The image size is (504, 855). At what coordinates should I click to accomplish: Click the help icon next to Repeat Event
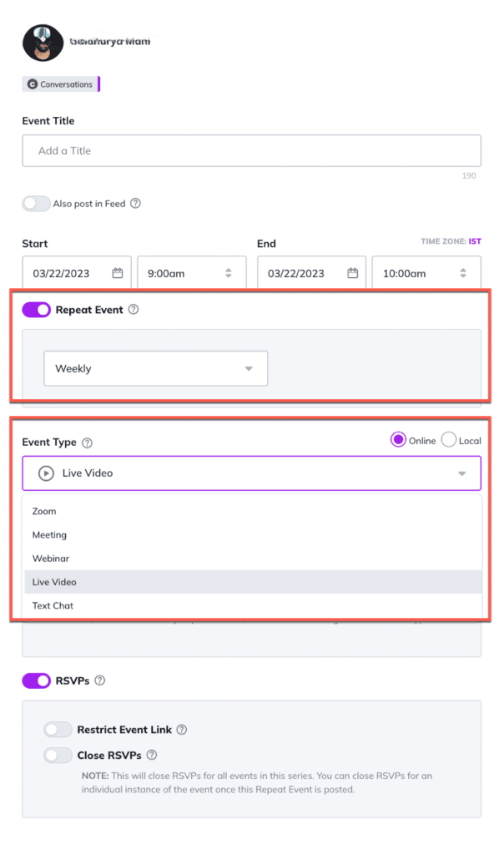[134, 310]
